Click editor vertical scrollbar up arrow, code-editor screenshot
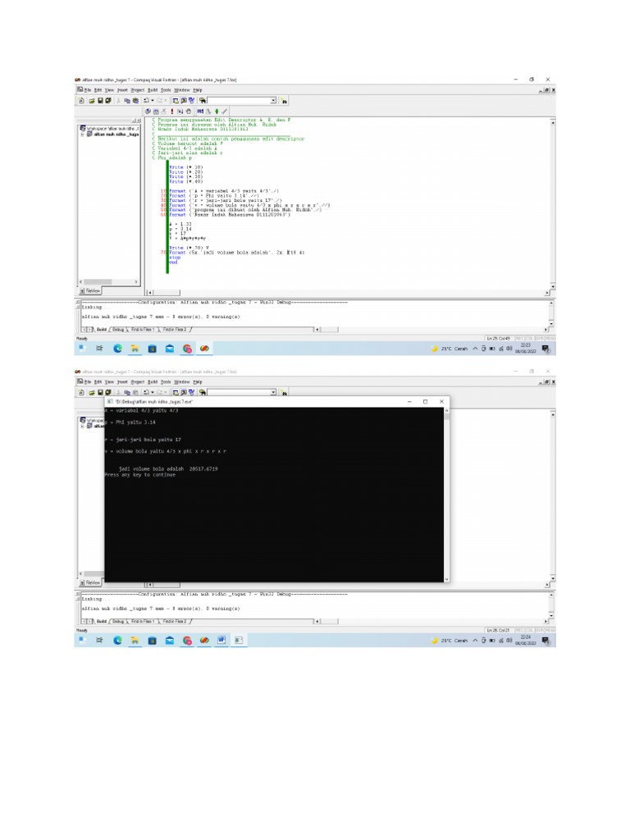Screen dimensions: 630x840 (552, 122)
